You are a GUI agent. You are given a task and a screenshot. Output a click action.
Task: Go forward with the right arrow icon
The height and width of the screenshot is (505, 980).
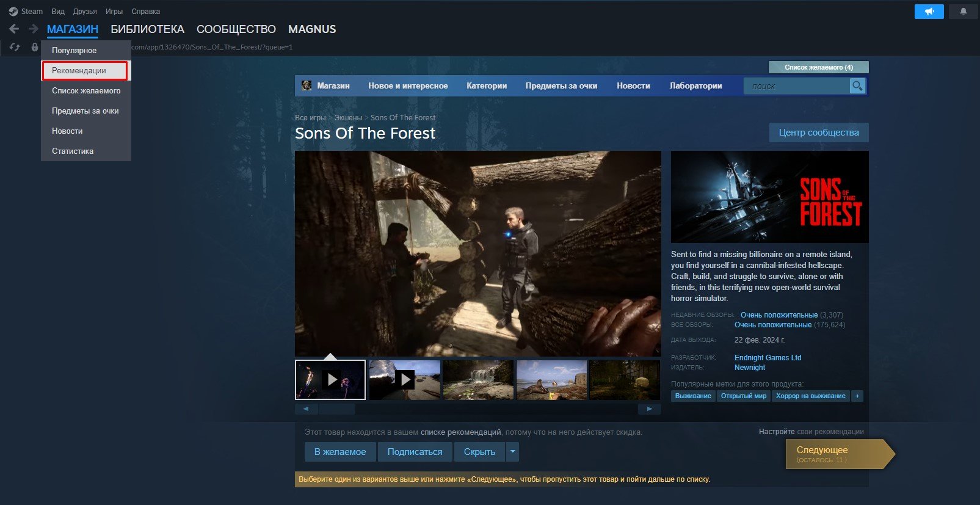[x=33, y=29]
